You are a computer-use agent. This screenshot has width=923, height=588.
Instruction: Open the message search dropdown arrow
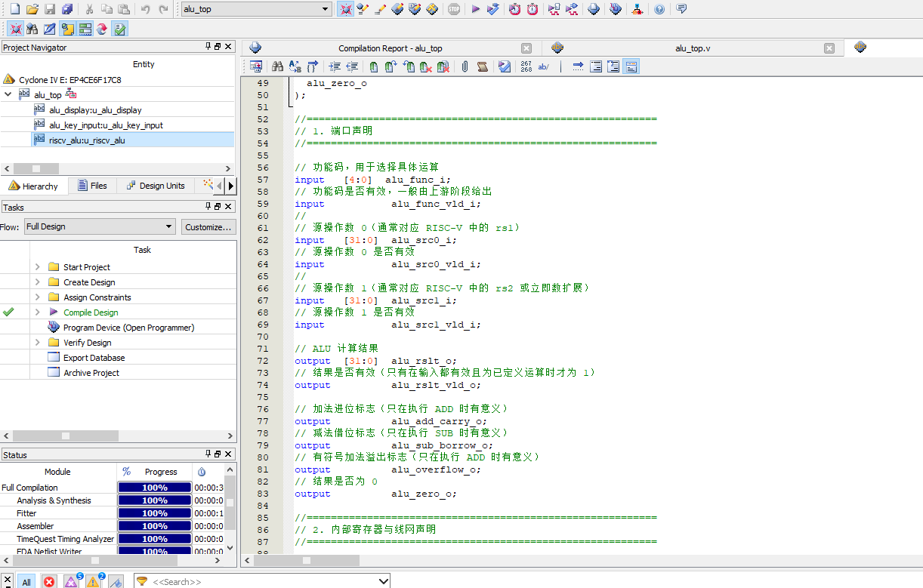pyautogui.click(x=383, y=581)
